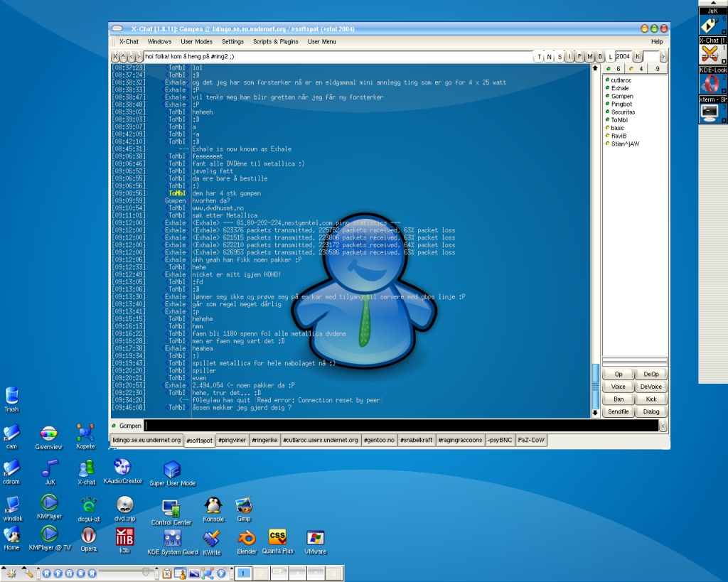This screenshot has height=582, width=728.
Task: Launch the Super User Mode icon
Action: 172,473
